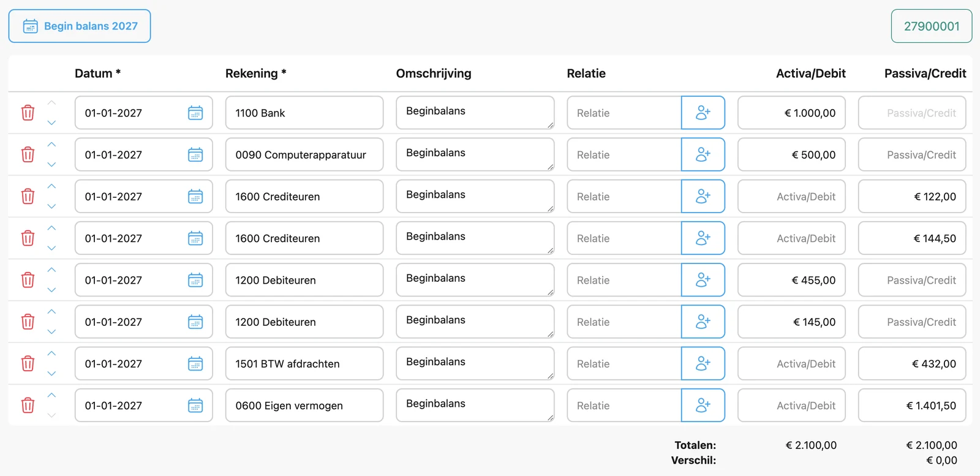
Task: Move the Computerapparatuur row down
Action: 52,164
